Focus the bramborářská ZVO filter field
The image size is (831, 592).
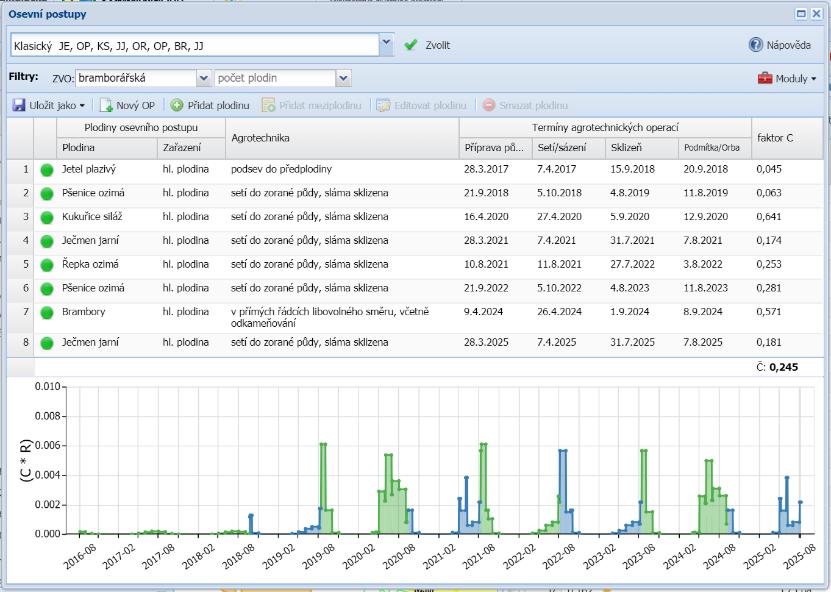tap(136, 78)
